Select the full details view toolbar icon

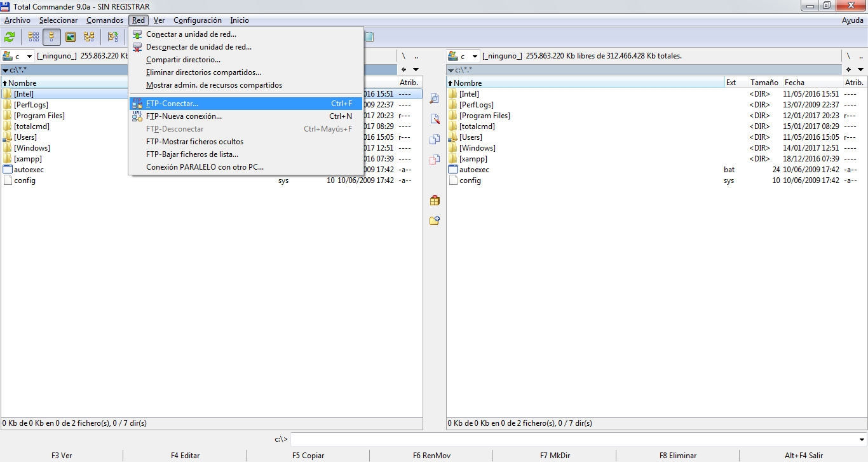pyautogui.click(x=52, y=37)
